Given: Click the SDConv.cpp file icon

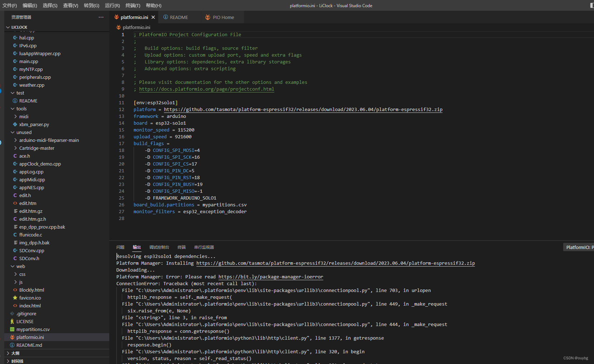Looking at the screenshot, I should tap(15, 250).
